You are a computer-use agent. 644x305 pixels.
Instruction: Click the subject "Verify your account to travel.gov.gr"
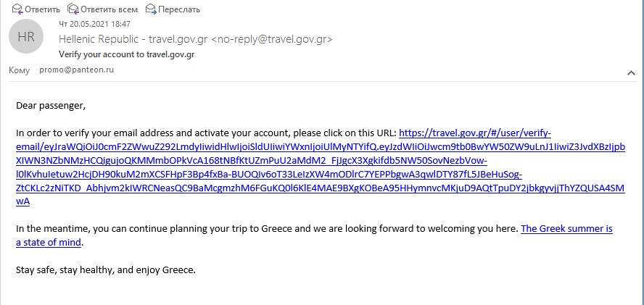(x=126, y=54)
